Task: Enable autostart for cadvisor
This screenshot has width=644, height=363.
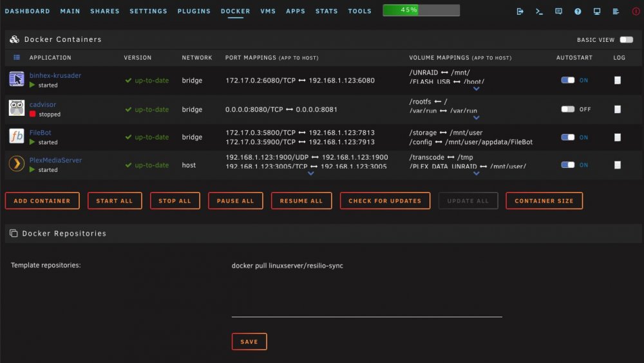Action: [568, 109]
